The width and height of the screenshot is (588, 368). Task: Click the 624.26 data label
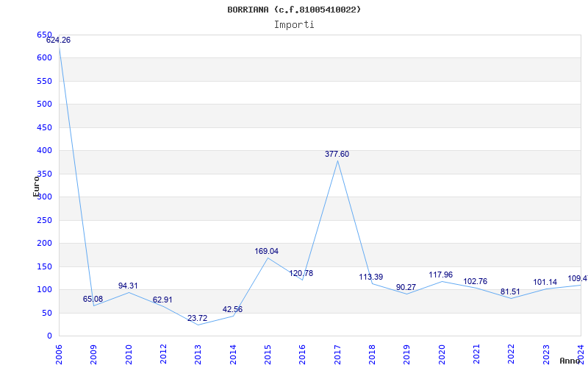pos(58,40)
